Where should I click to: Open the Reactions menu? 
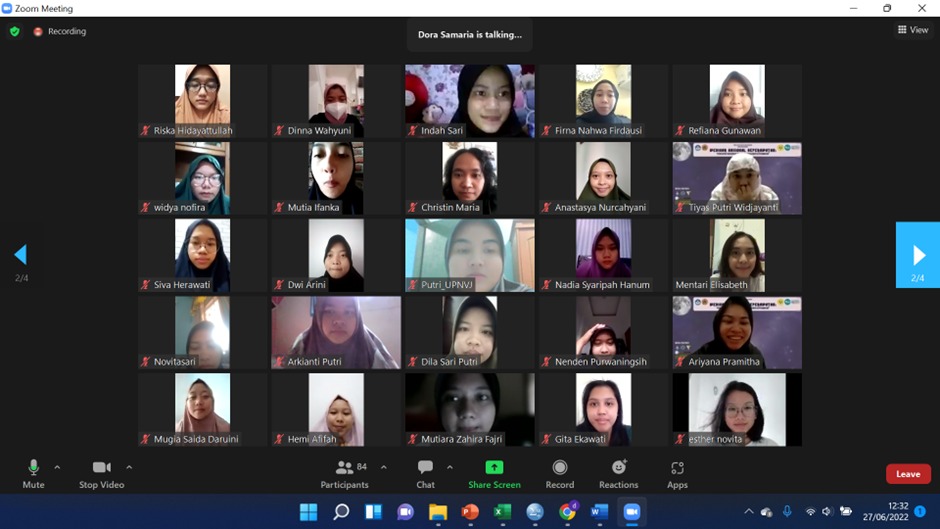pyautogui.click(x=618, y=473)
